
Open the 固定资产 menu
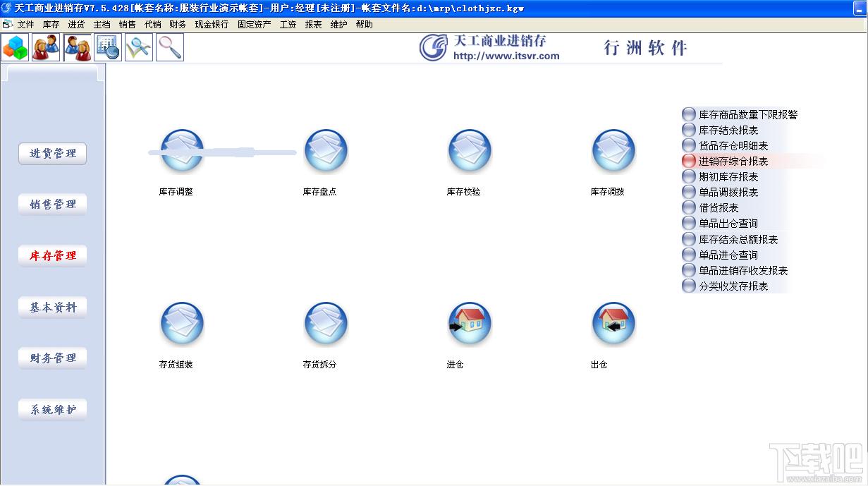(x=254, y=24)
